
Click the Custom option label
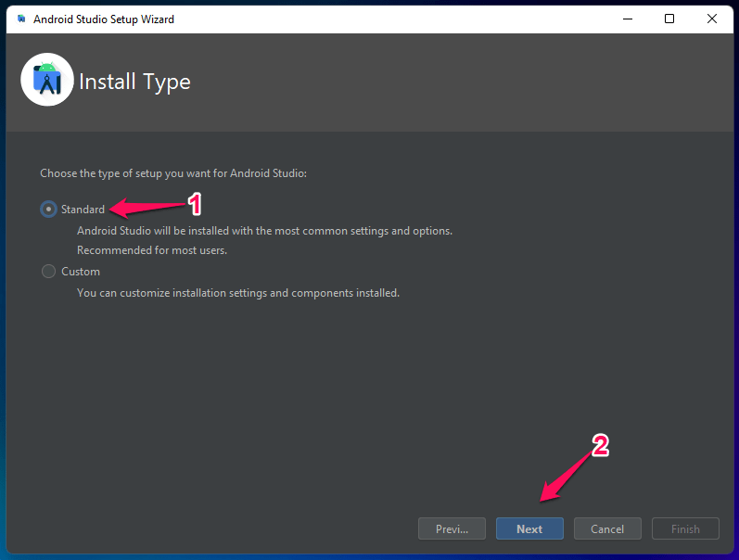[x=81, y=272]
